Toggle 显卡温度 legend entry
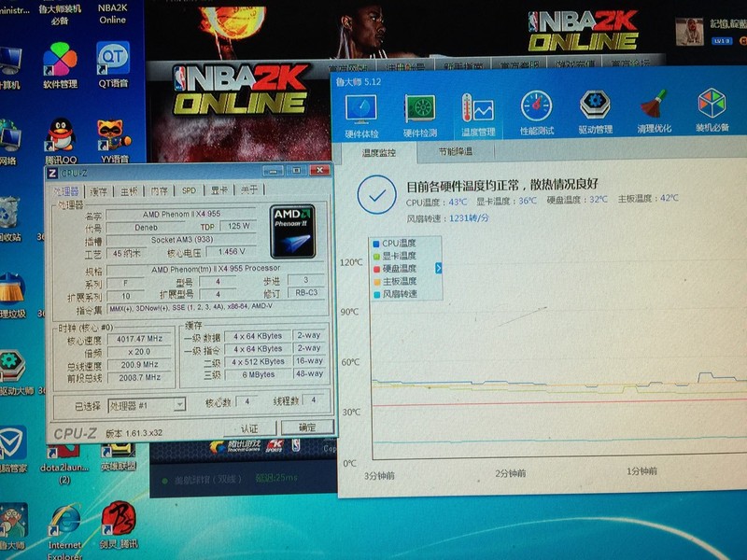Screen dimensions: 747x560 coord(394,256)
